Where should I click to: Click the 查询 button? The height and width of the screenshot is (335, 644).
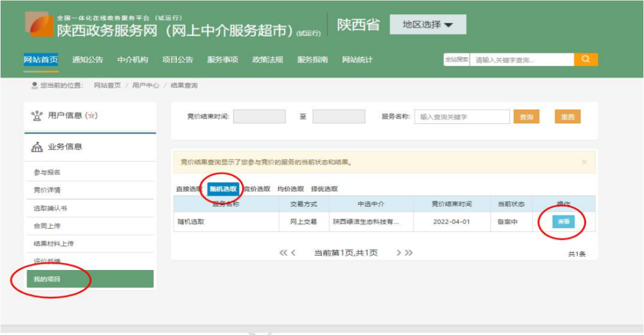527,117
